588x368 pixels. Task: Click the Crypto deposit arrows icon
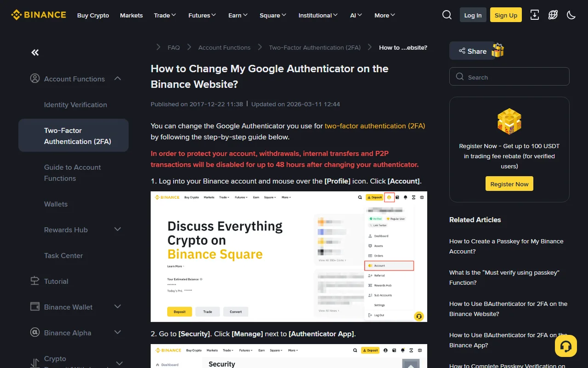(34, 363)
